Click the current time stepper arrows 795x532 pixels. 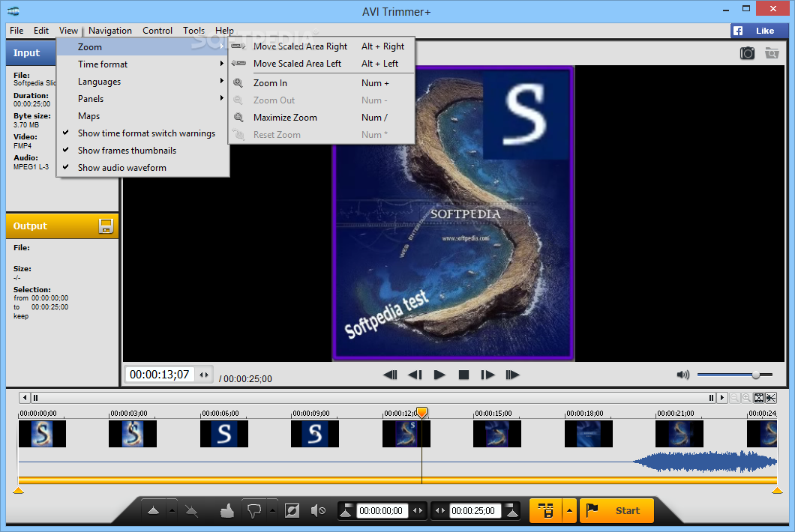click(x=204, y=375)
